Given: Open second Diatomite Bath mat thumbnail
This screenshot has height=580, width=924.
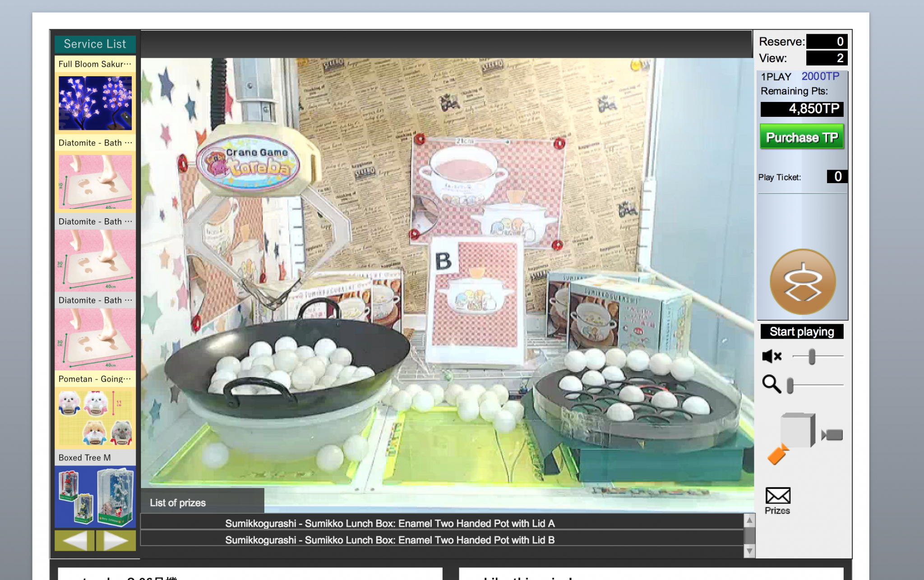Looking at the screenshot, I should [95, 261].
